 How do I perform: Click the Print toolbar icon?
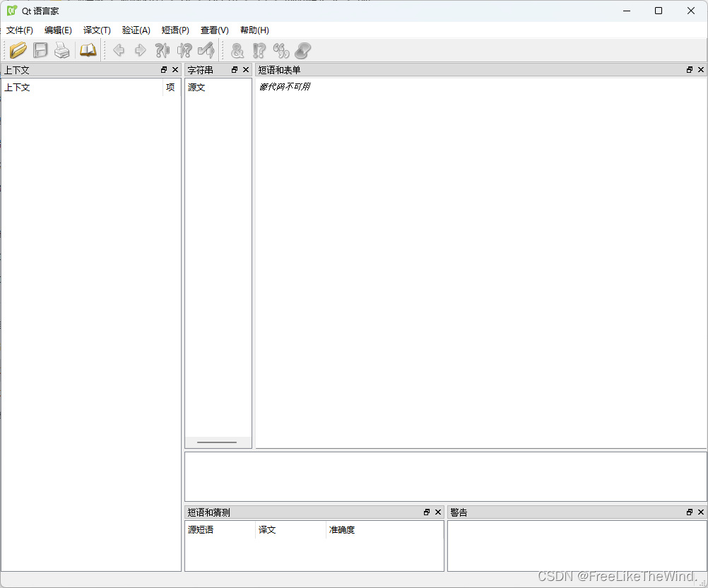click(62, 50)
